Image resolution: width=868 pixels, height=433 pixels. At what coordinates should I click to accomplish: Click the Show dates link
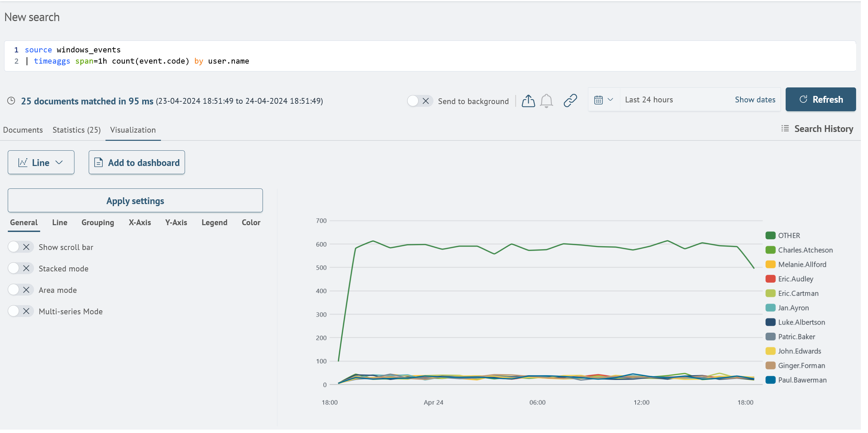[754, 99]
